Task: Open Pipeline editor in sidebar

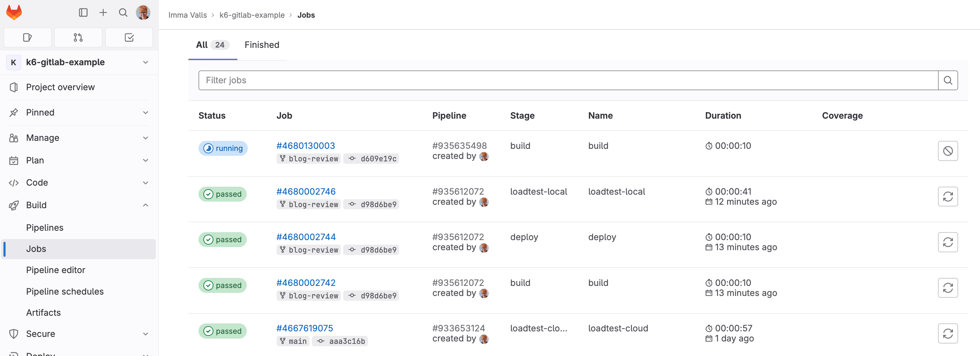Action: 56,270
